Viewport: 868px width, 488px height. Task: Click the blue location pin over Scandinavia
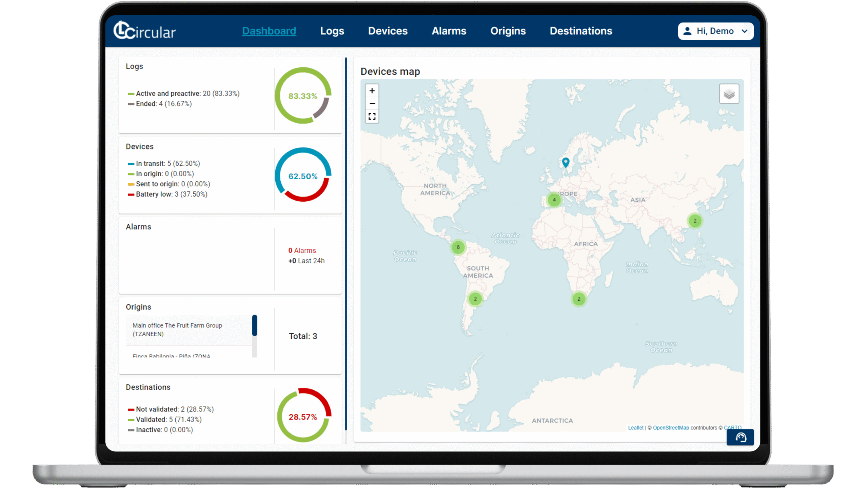pyautogui.click(x=565, y=162)
